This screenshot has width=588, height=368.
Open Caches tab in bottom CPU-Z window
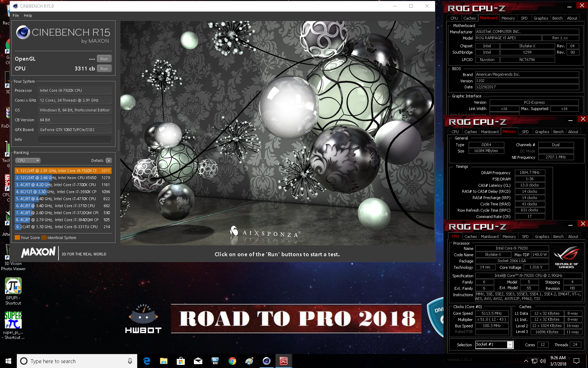tap(470, 237)
